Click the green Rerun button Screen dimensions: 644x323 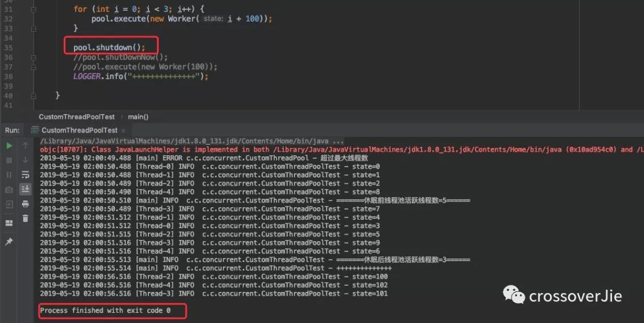click(x=9, y=146)
